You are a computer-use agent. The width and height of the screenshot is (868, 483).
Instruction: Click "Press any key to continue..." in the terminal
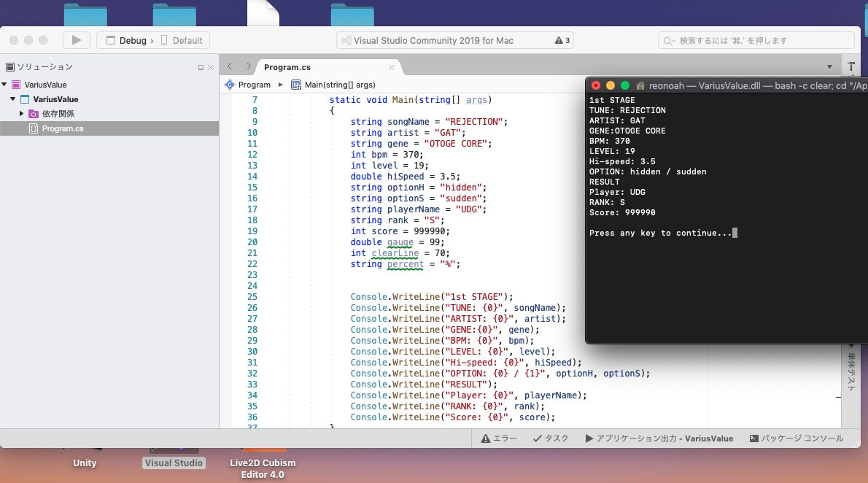(x=660, y=233)
